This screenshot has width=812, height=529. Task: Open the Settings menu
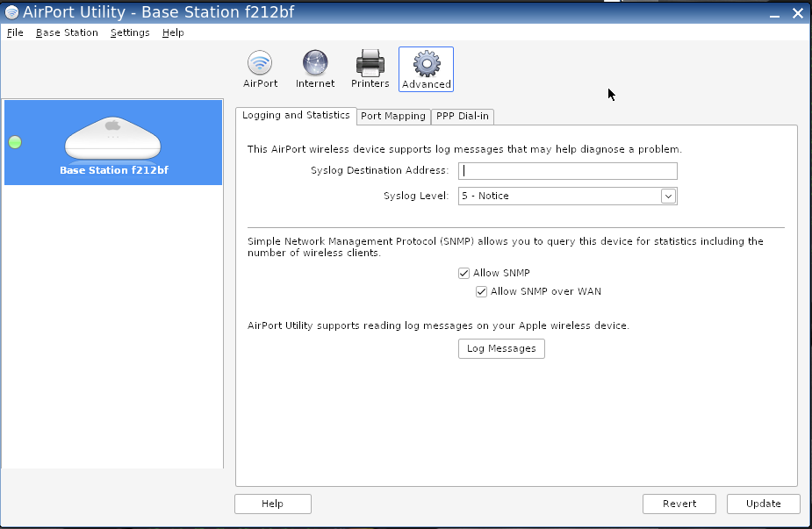point(130,32)
